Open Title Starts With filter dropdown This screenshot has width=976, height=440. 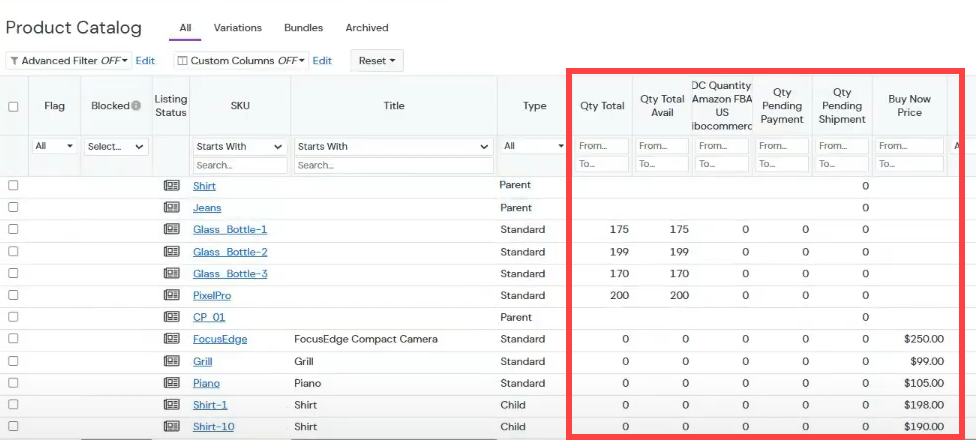[x=393, y=147]
